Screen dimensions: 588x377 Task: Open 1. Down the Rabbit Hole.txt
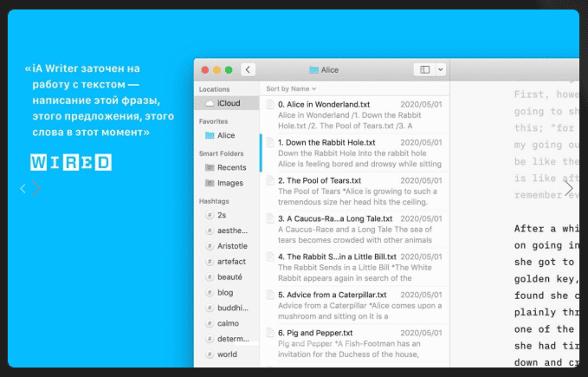[355, 153]
